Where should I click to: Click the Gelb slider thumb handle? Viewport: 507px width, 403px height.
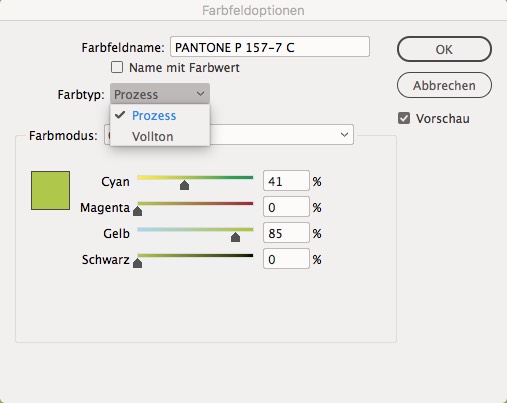click(235, 237)
